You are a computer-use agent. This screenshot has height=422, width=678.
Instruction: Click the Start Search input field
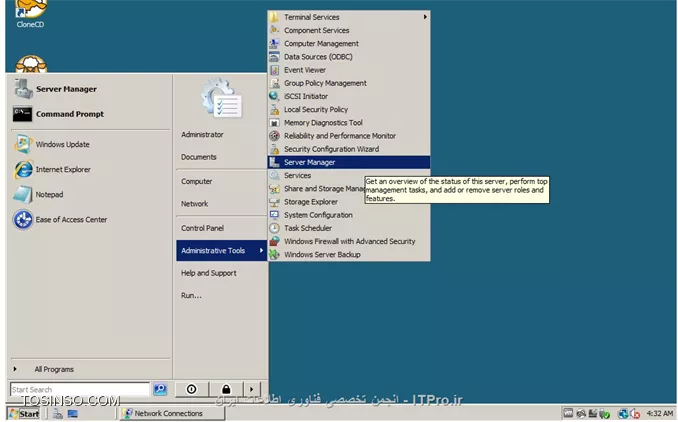pos(80,389)
